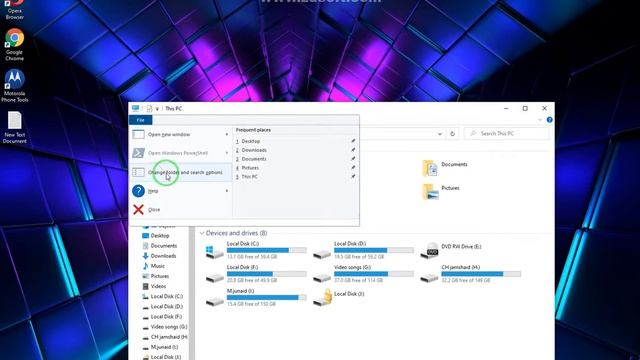Screen dimensions: 640x360
Task: Unpin This PC from Frequent places
Action: tap(353, 177)
